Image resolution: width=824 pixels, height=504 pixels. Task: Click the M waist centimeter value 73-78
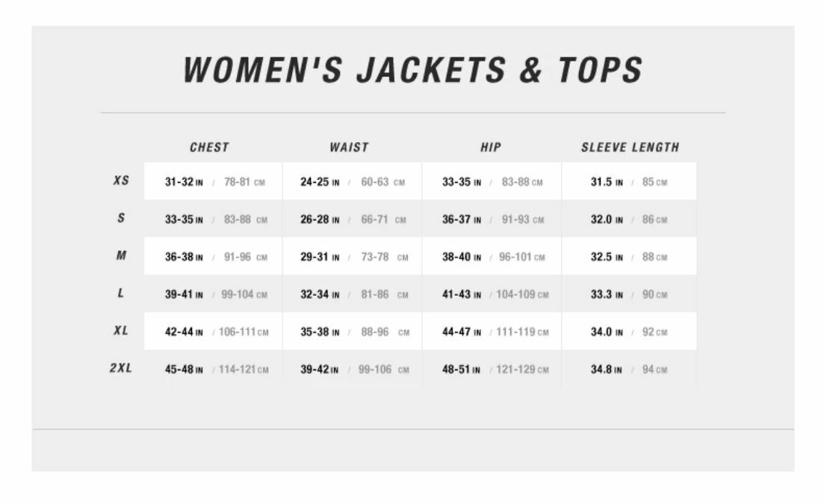(375, 258)
